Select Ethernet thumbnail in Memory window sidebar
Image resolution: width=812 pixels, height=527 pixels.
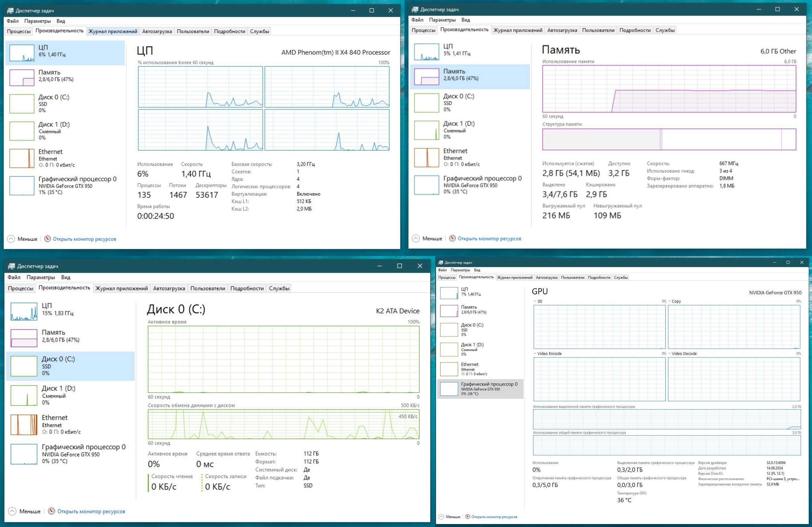(426, 157)
